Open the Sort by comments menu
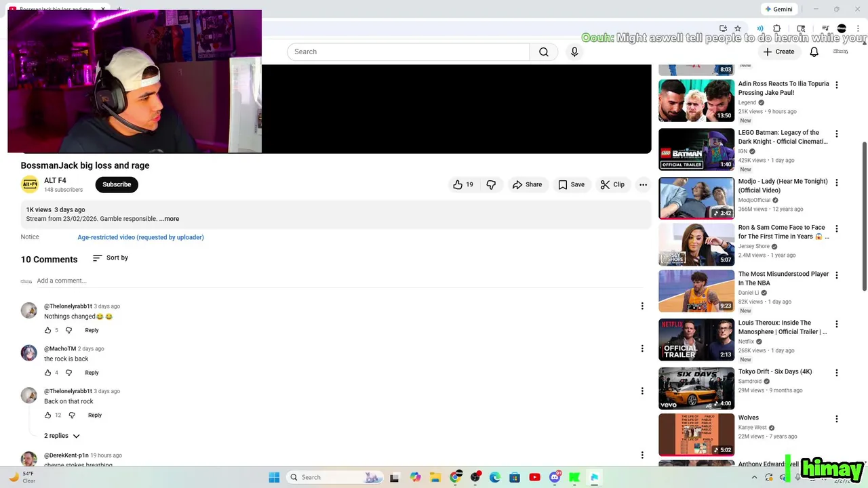 (110, 258)
